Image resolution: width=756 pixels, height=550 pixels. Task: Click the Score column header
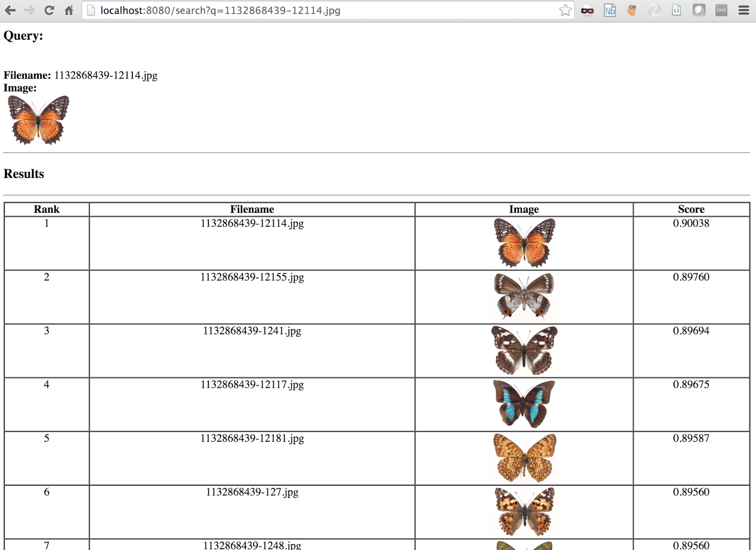click(x=691, y=209)
